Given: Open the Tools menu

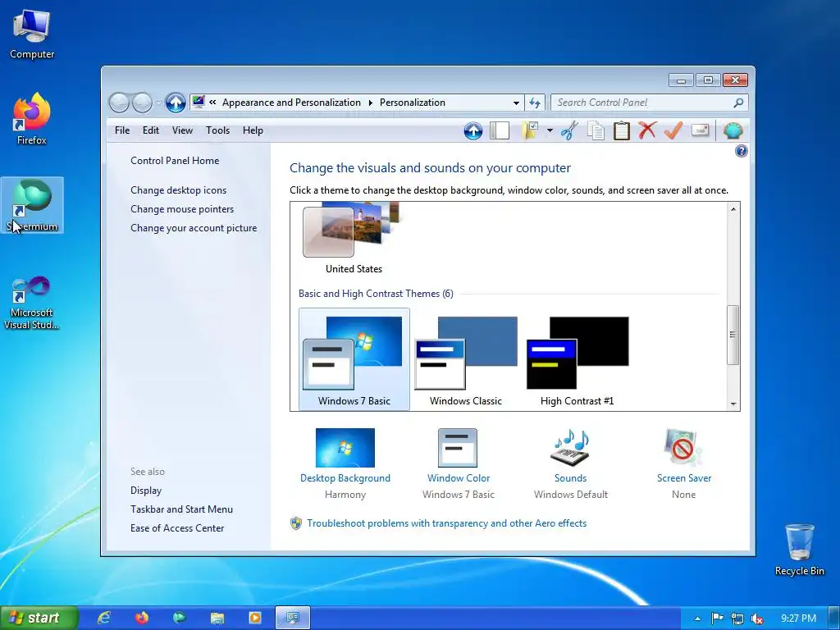Looking at the screenshot, I should [217, 130].
